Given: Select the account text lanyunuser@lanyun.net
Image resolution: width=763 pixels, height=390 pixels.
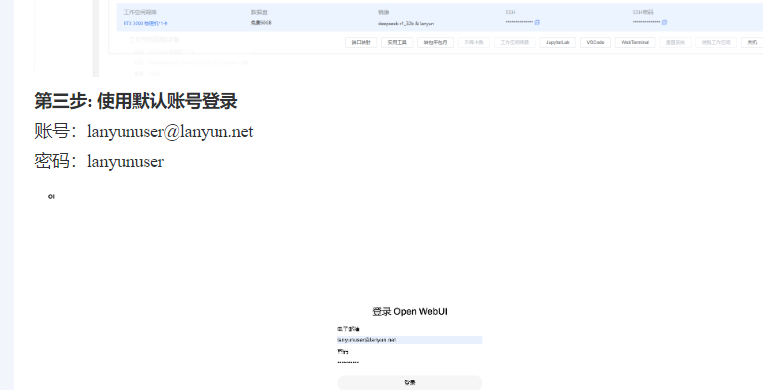Looking at the screenshot, I should click(x=170, y=131).
